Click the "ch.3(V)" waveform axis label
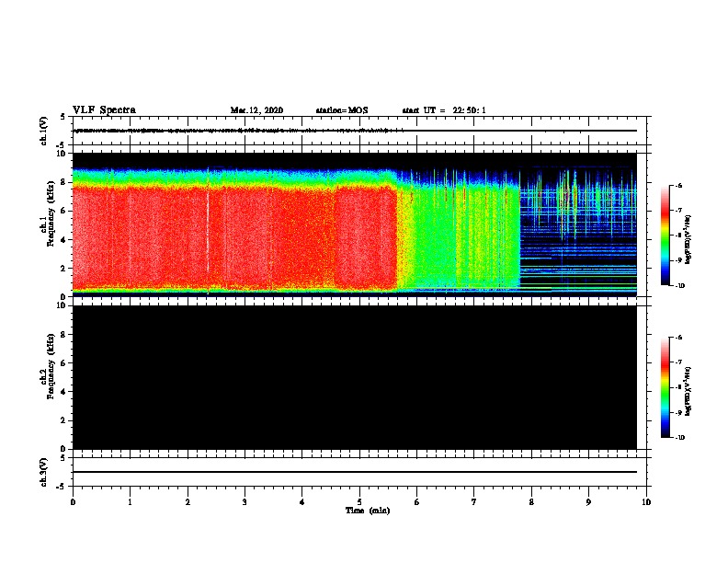Viewport: 728px width, 563px height. point(43,473)
